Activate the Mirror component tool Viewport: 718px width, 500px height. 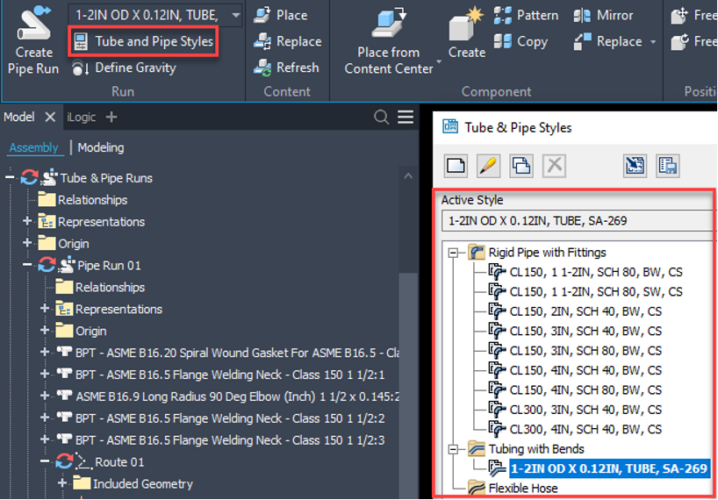pyautogui.click(x=603, y=16)
